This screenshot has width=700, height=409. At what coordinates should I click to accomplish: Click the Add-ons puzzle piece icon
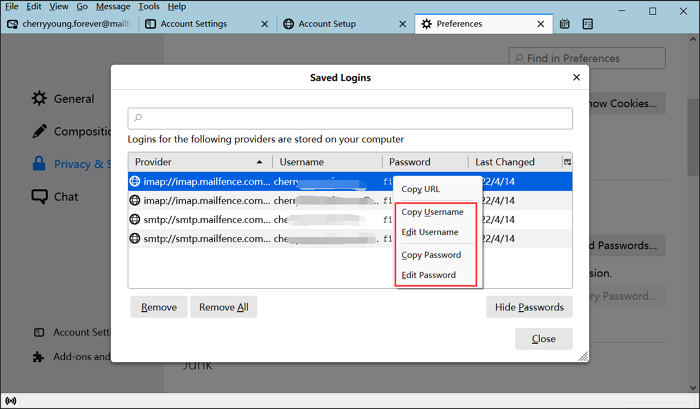point(38,356)
